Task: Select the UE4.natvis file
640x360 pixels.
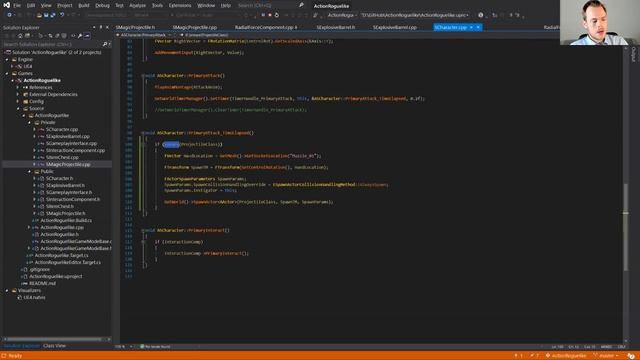Action: pos(34,298)
